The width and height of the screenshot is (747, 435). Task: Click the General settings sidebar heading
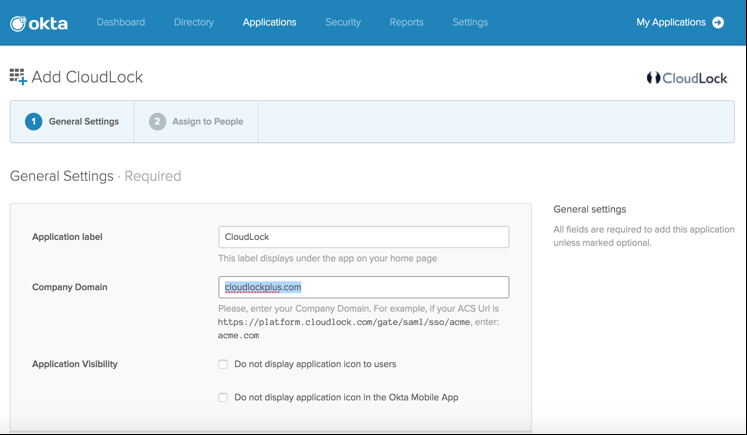click(x=590, y=209)
